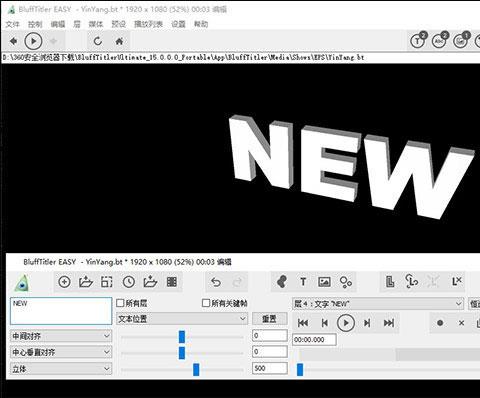Open the 文件 menu
480x398 pixels.
[x=13, y=24]
